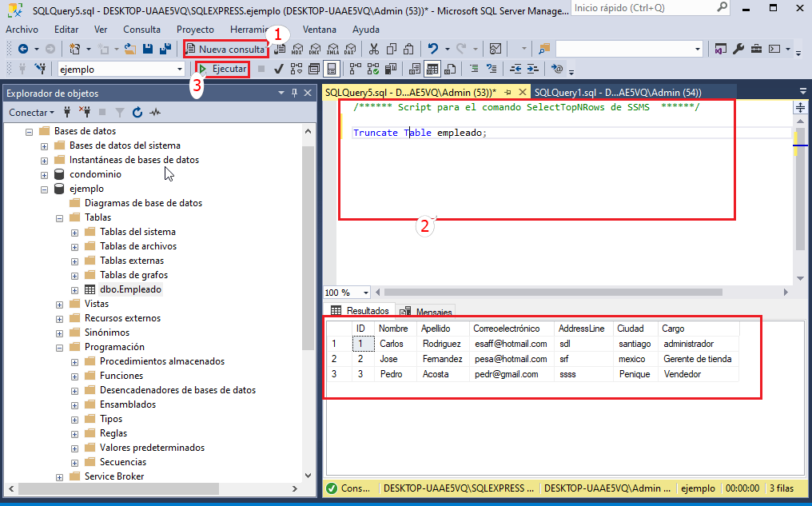Viewport: 812px width, 506px height.
Task: Switch to the Mensajes tab
Action: pyautogui.click(x=433, y=310)
